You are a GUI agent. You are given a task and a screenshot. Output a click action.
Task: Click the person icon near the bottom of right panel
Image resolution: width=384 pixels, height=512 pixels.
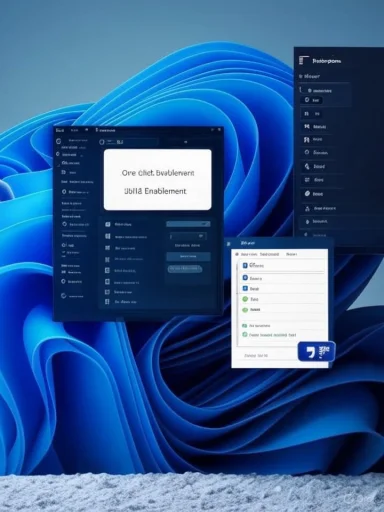click(x=307, y=209)
